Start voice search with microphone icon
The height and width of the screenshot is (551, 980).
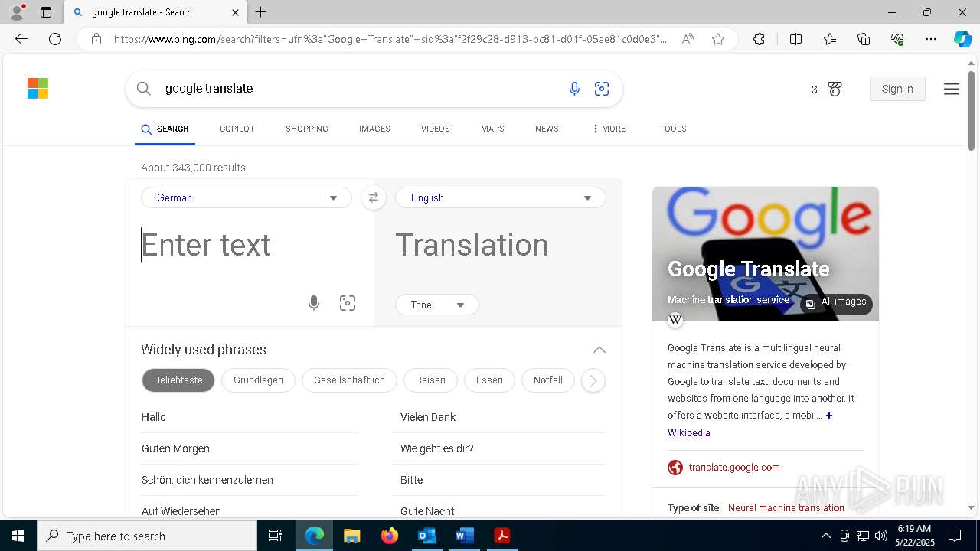tap(574, 89)
